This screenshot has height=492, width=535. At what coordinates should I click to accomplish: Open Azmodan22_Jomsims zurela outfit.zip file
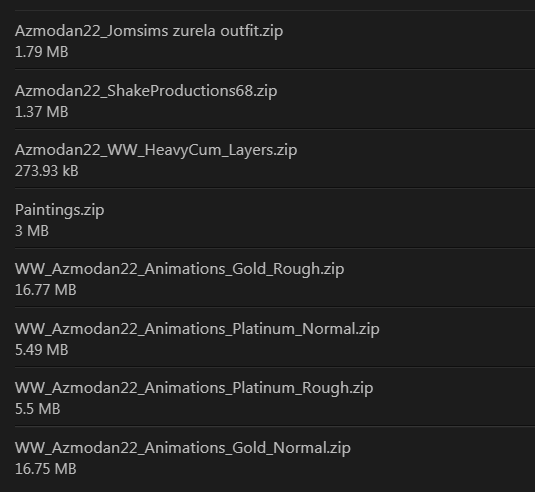pos(149,31)
